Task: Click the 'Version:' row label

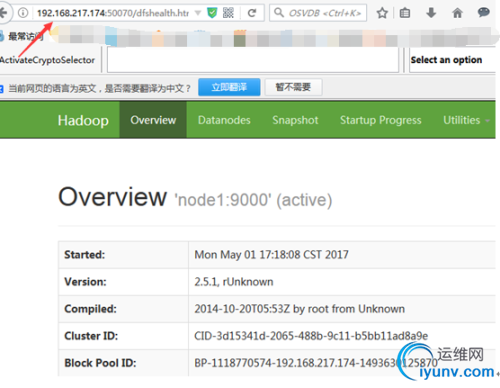Action: click(85, 282)
